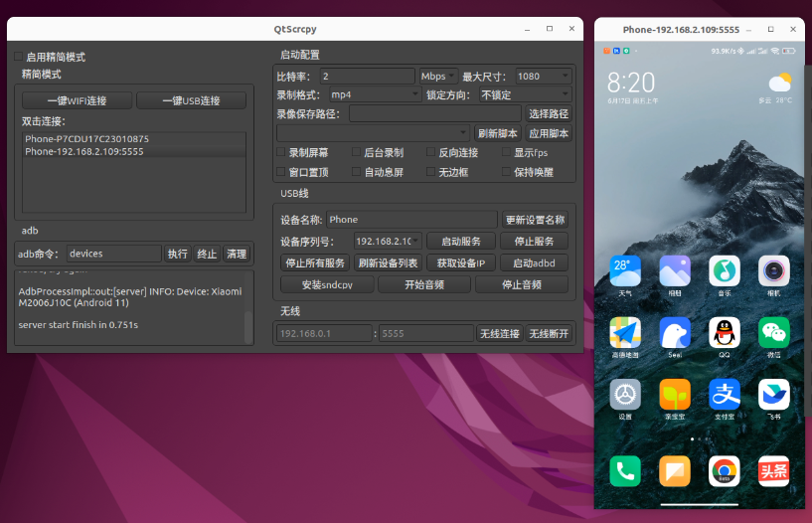Viewport: 812px width, 523px height.
Task: Click the wireless IP address field
Action: (x=324, y=333)
